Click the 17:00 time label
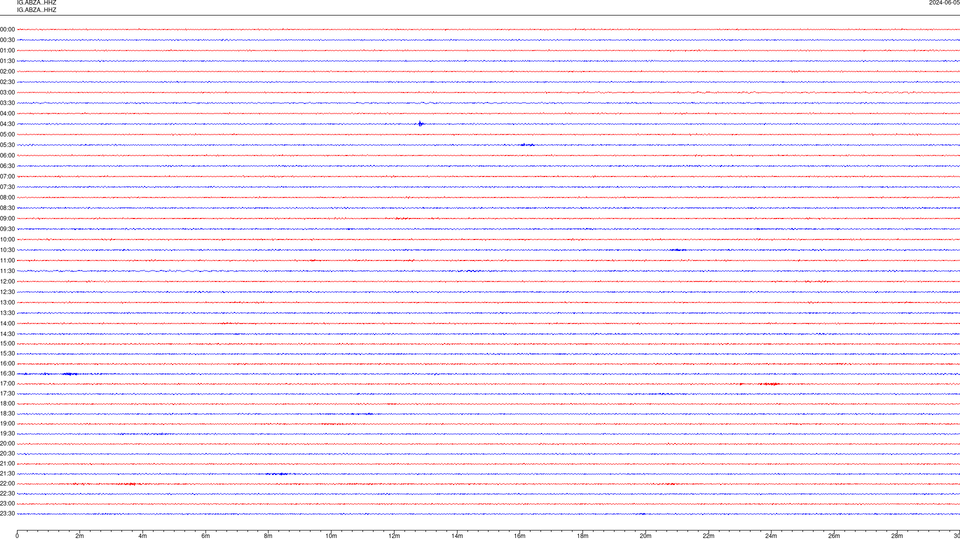Image resolution: width=960 pixels, height=540 pixels. [x=7, y=384]
